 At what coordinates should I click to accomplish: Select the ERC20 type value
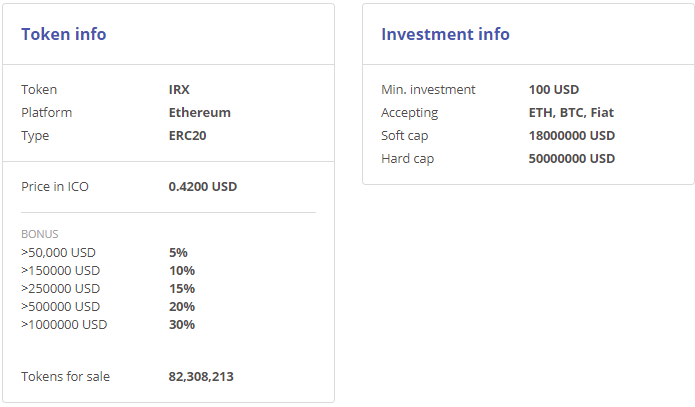pyautogui.click(x=188, y=136)
